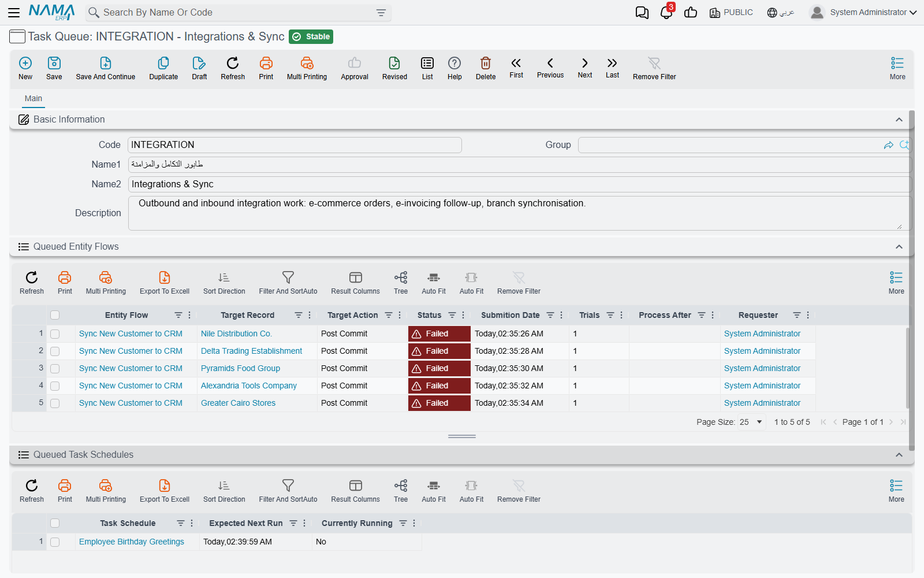Click the Revised icon
This screenshot has width=924, height=578.
tap(394, 63)
